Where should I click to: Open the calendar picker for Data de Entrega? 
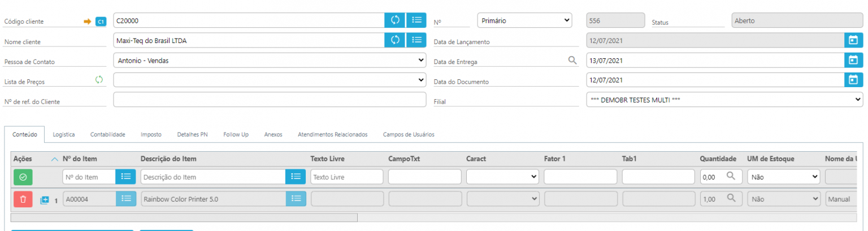click(853, 60)
